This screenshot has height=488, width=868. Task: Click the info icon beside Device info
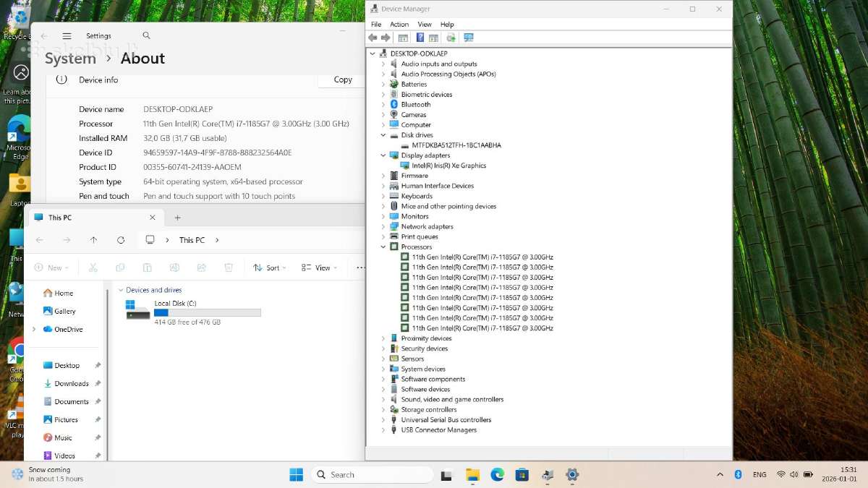click(x=61, y=80)
